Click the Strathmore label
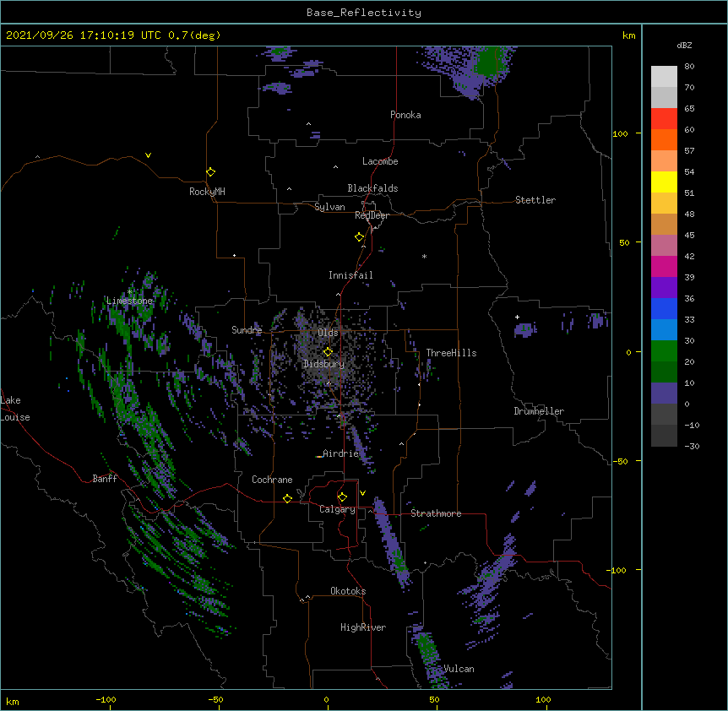 click(436, 513)
